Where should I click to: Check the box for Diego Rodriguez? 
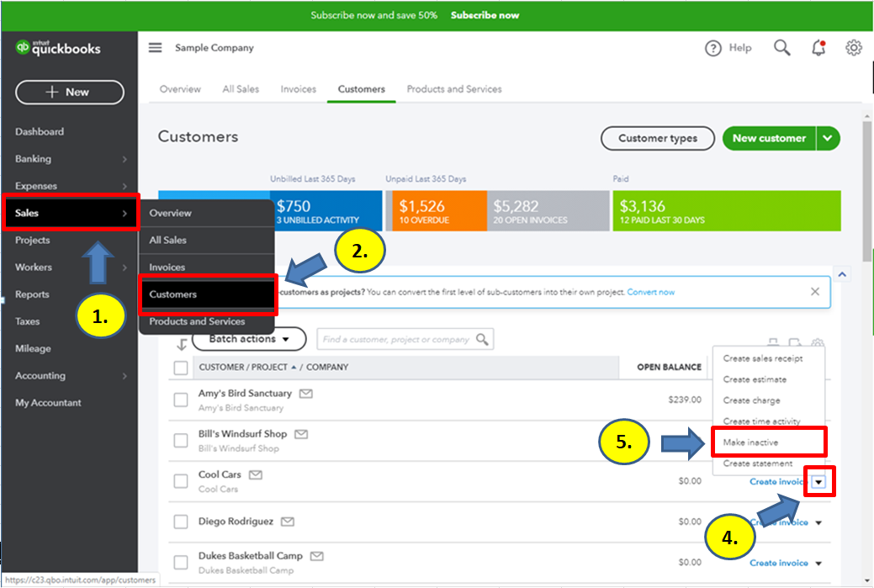181,522
